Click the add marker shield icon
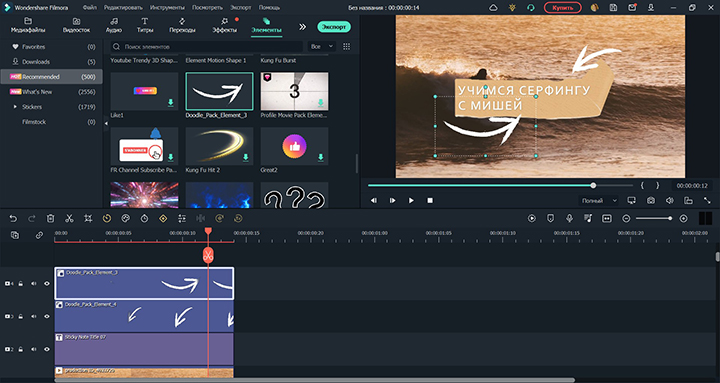Image resolution: width=720 pixels, height=383 pixels. coord(551,219)
